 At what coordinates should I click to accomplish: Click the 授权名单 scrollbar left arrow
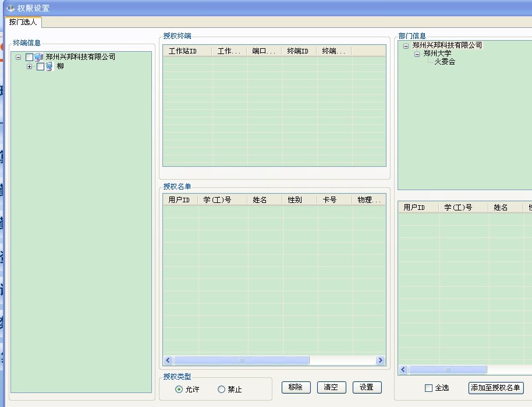click(x=168, y=360)
